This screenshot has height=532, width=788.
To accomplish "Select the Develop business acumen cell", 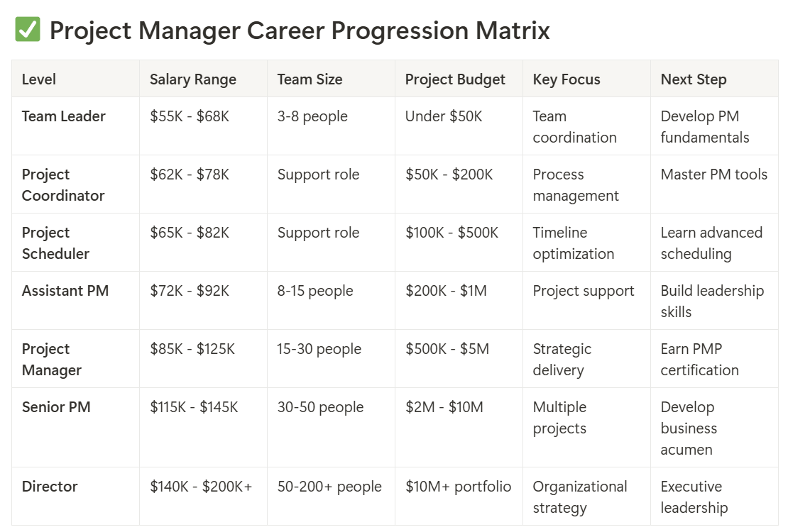I will pos(688,428).
